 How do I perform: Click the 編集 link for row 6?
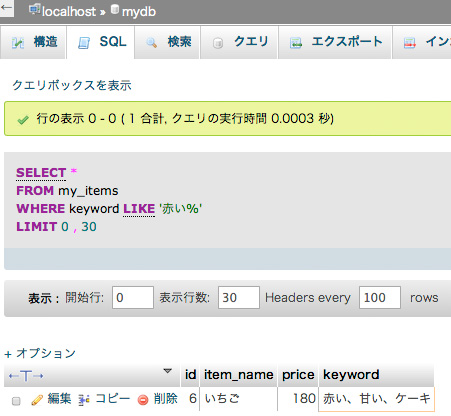59,399
